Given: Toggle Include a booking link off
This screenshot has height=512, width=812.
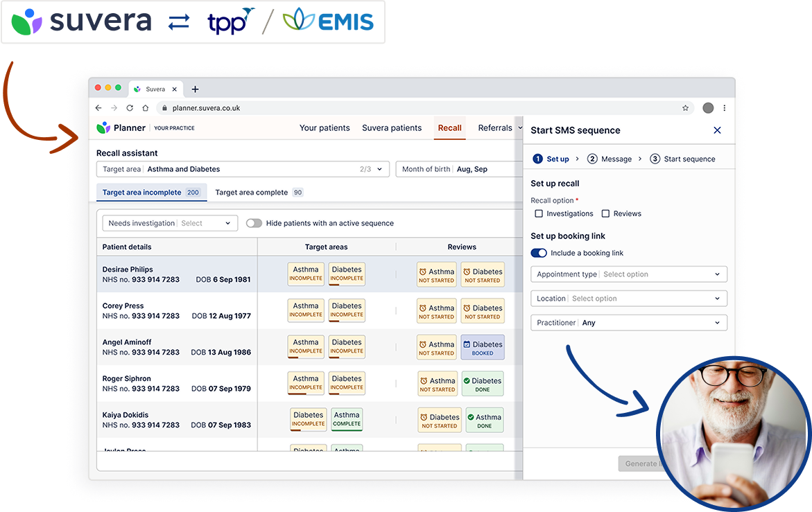Looking at the screenshot, I should (539, 253).
